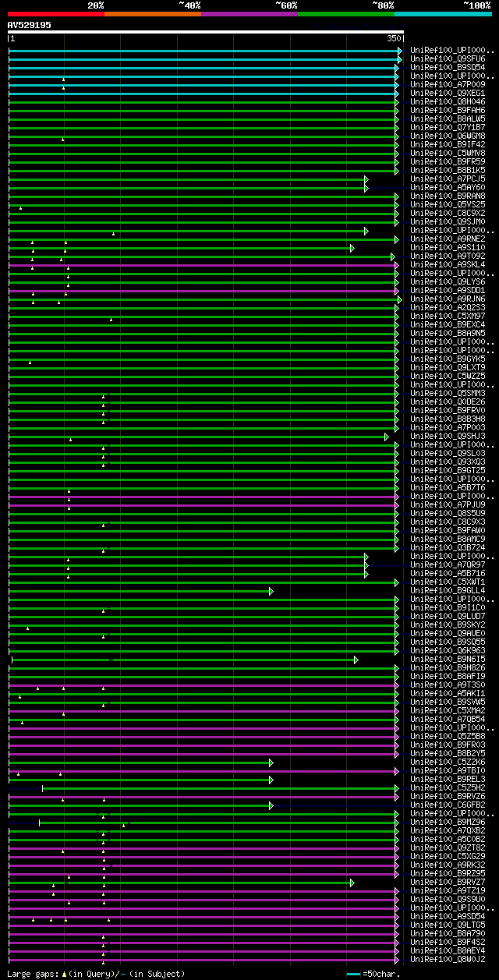Click green arrowhead ending the UniRef100_C5Z2K6 alignment
Image resolution: width=499 pixels, height=980 pixels.
(271, 762)
